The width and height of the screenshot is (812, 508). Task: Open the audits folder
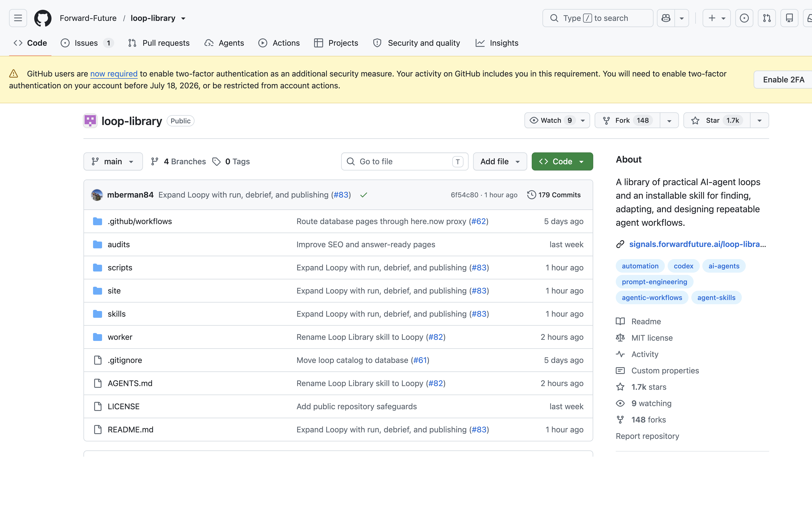tap(119, 245)
